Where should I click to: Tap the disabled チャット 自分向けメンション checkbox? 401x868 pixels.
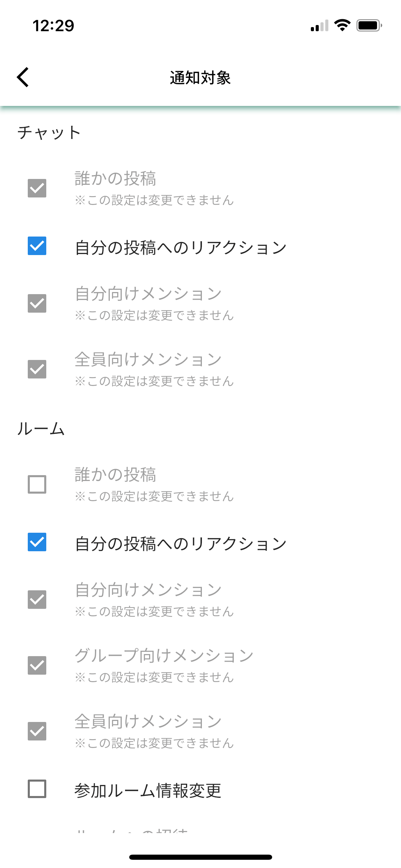coord(37,303)
